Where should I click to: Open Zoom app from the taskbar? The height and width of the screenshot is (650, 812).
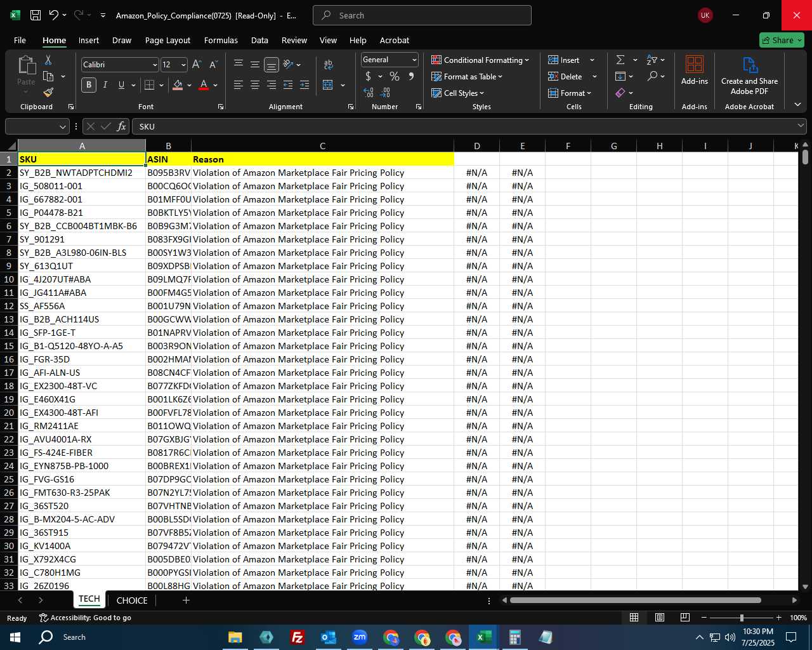(x=360, y=637)
